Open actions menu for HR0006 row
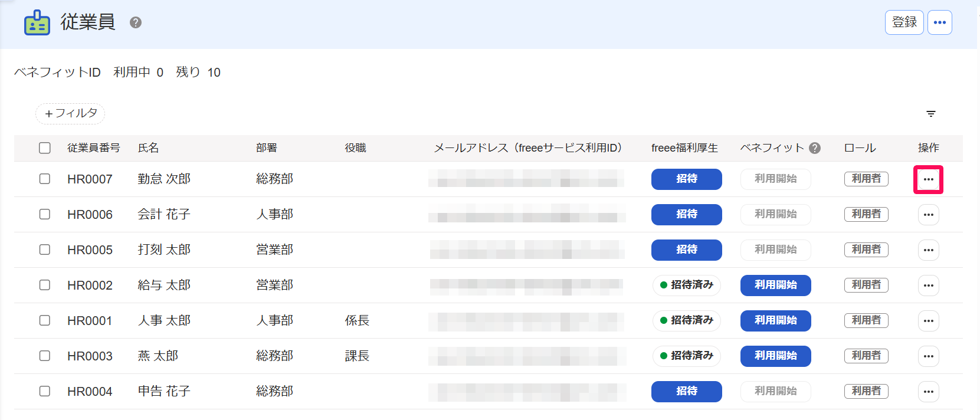 pos(928,215)
